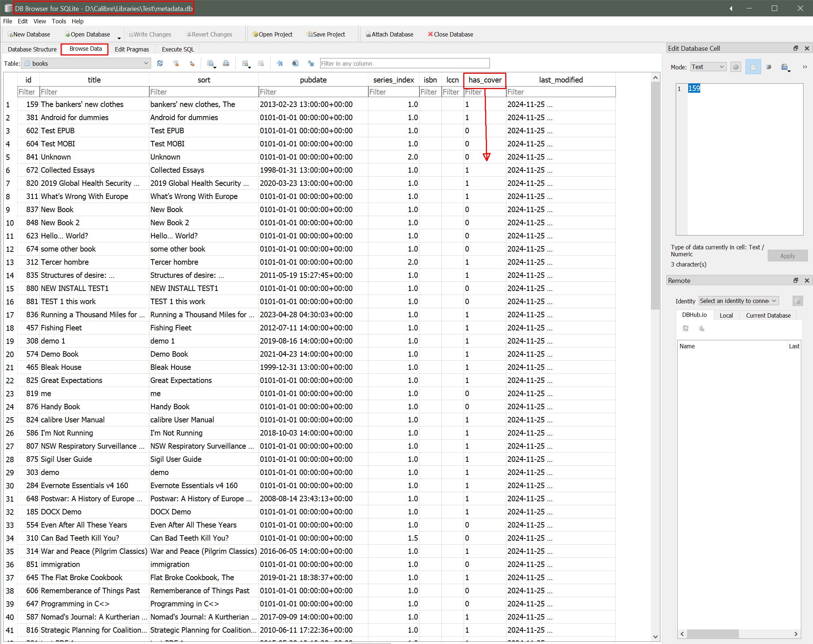Open the Identity selection dropdown
813x644 pixels.
point(738,301)
